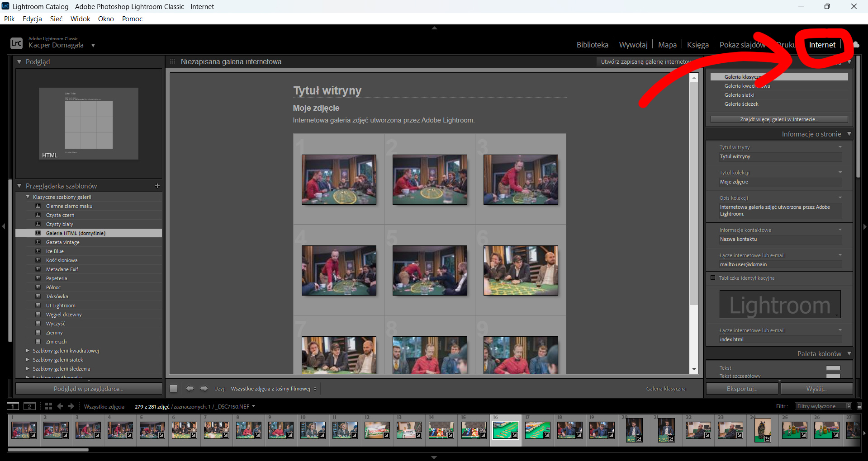Click Eksportuj button
868x461 pixels.
(x=742, y=389)
